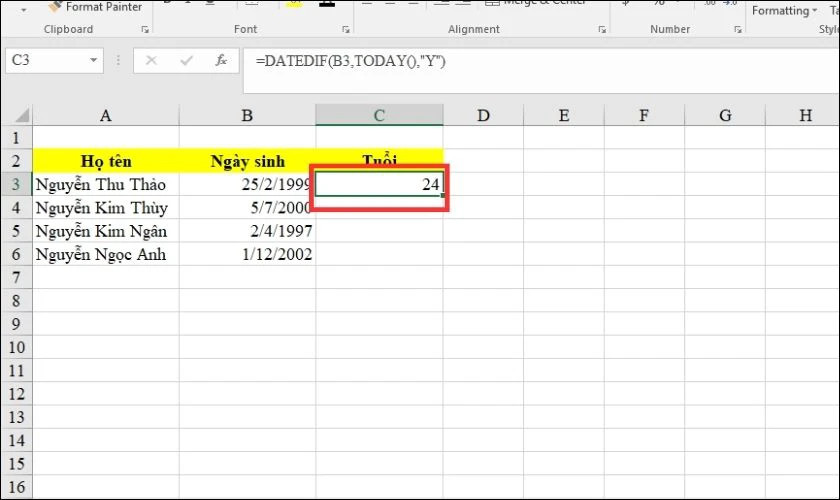Select row 16 header
840x500 pixels.
point(16,487)
